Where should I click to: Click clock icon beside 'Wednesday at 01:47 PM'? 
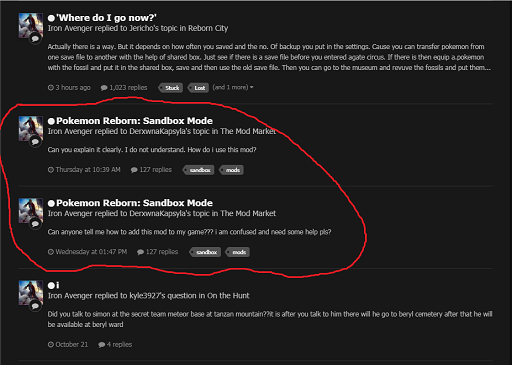(51, 252)
